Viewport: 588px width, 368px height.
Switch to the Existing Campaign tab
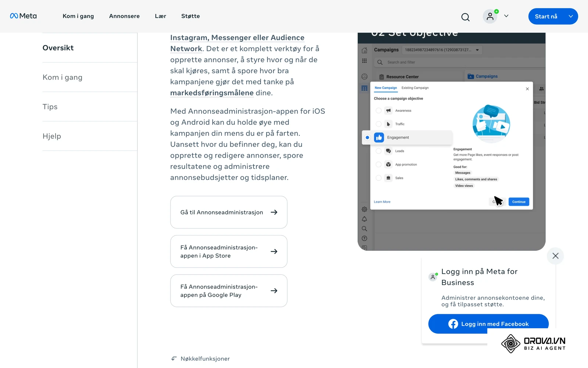click(x=415, y=88)
